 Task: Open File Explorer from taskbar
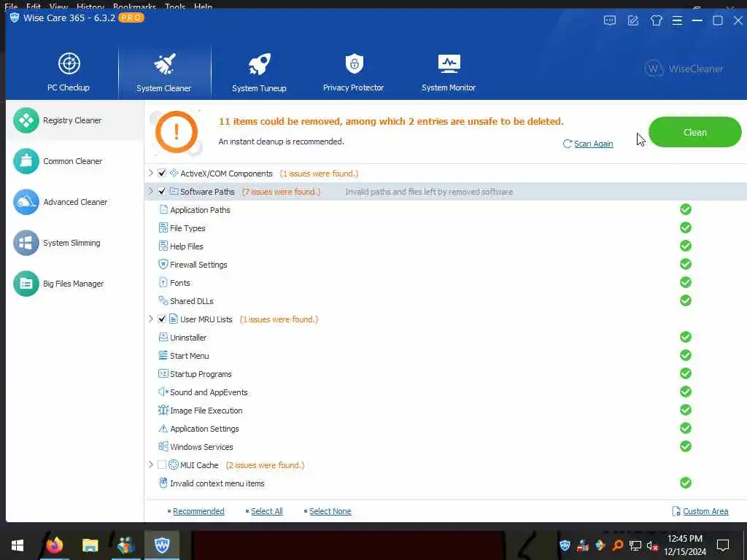(90, 545)
